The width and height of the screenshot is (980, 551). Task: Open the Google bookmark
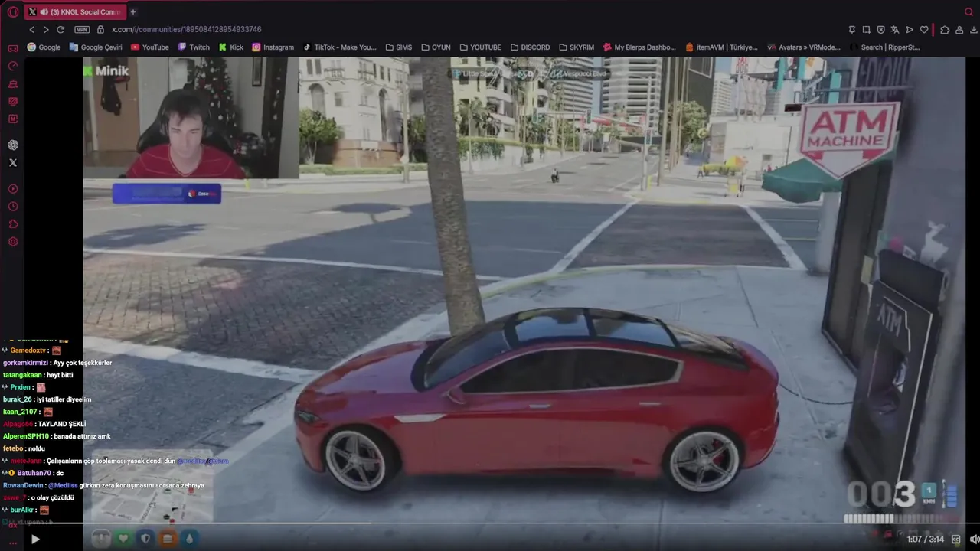click(x=44, y=47)
